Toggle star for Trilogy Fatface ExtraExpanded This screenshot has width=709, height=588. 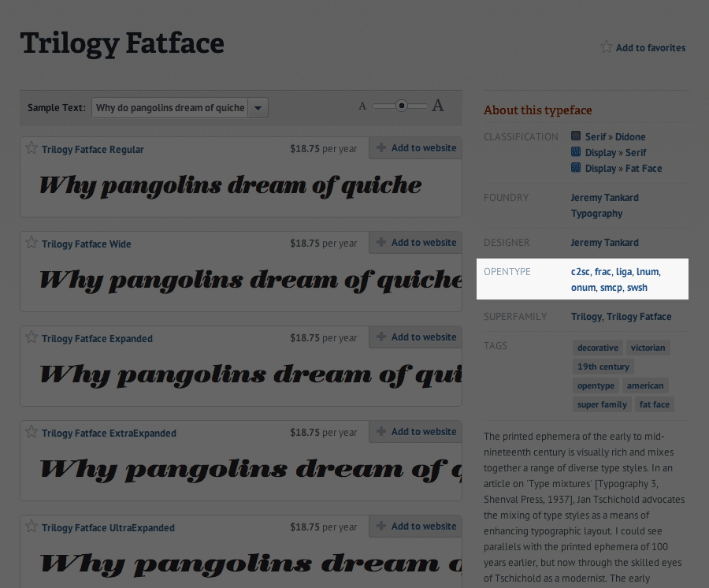(x=32, y=432)
